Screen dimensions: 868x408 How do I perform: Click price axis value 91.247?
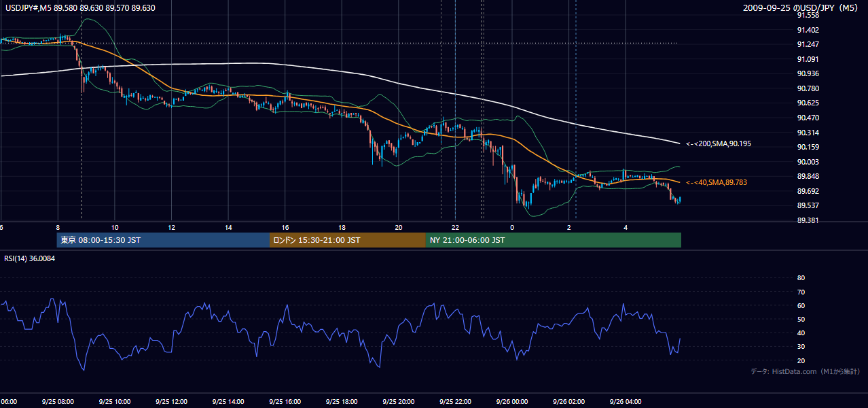point(808,44)
